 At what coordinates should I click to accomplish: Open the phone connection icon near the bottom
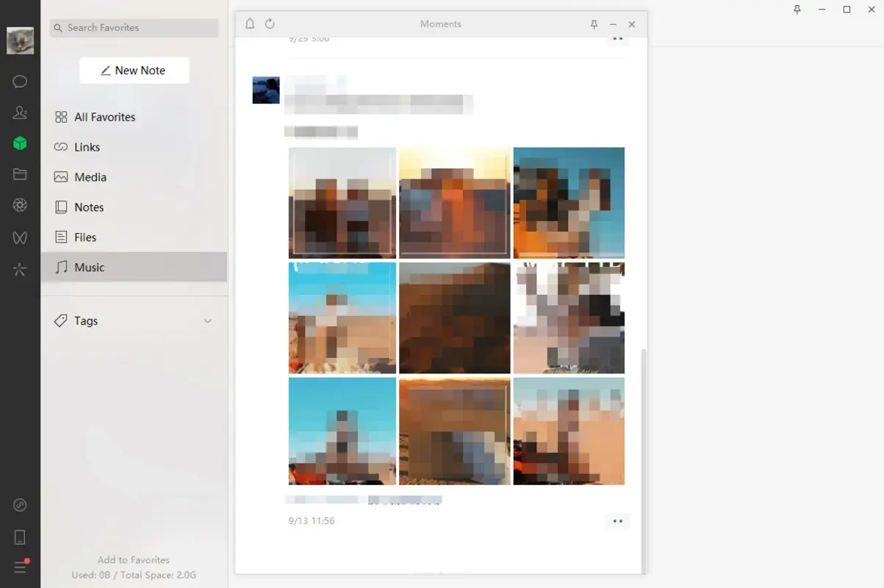20,536
